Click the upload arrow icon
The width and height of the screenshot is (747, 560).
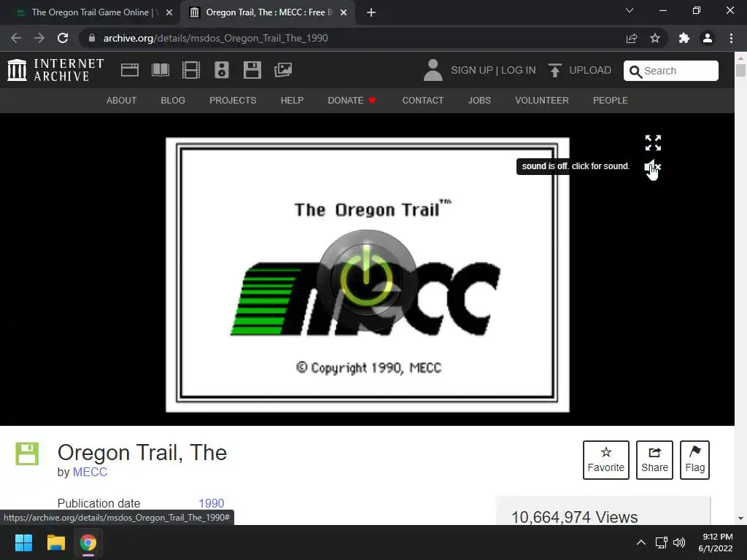click(554, 70)
